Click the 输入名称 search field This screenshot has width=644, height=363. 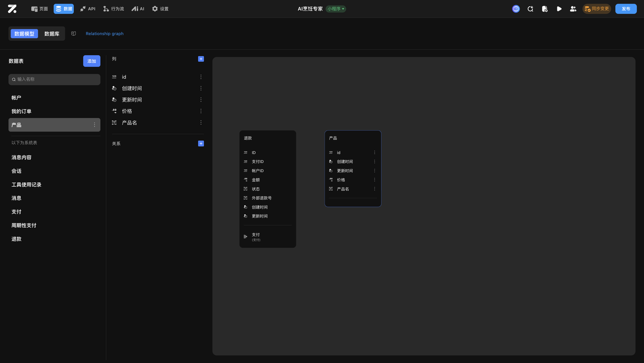coord(54,80)
